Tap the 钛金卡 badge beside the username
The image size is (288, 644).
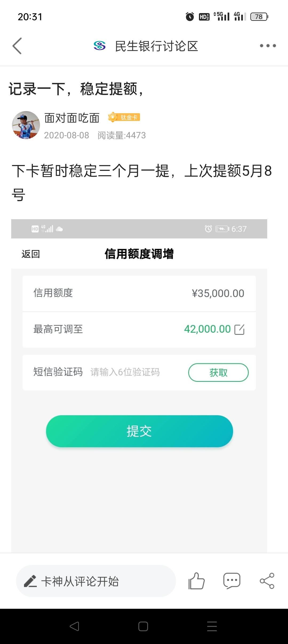click(124, 117)
